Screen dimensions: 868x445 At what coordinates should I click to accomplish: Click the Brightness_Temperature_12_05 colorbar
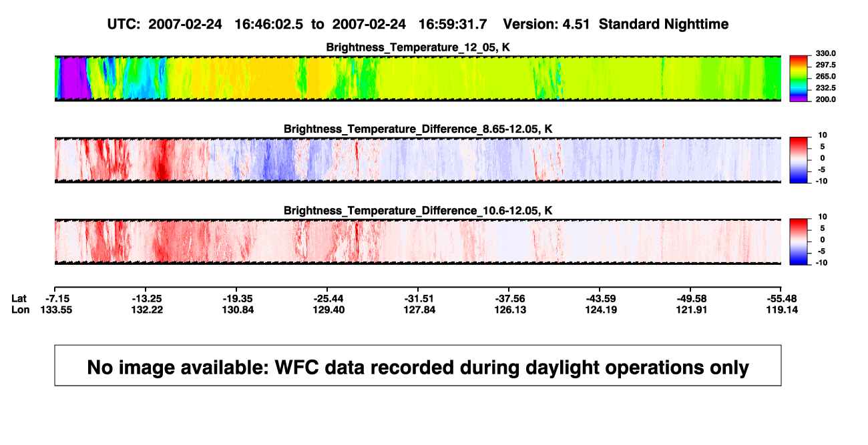click(x=799, y=77)
